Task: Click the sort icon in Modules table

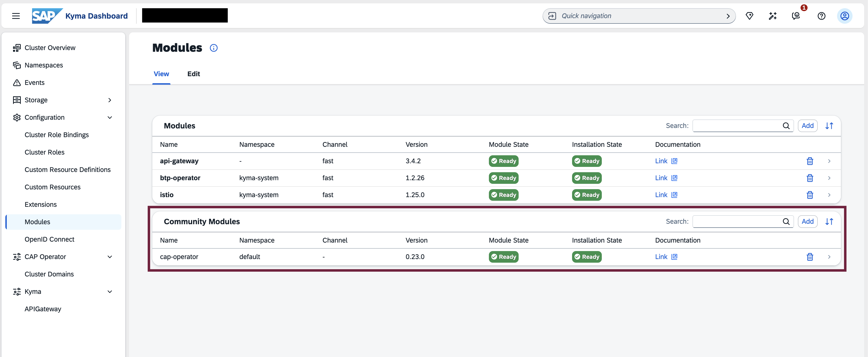Action: coord(829,126)
